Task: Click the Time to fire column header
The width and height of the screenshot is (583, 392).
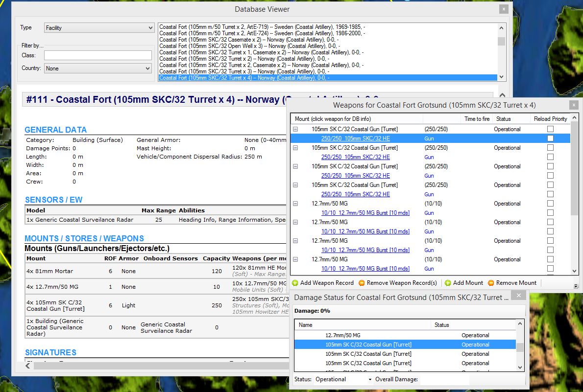Action: tap(477, 119)
